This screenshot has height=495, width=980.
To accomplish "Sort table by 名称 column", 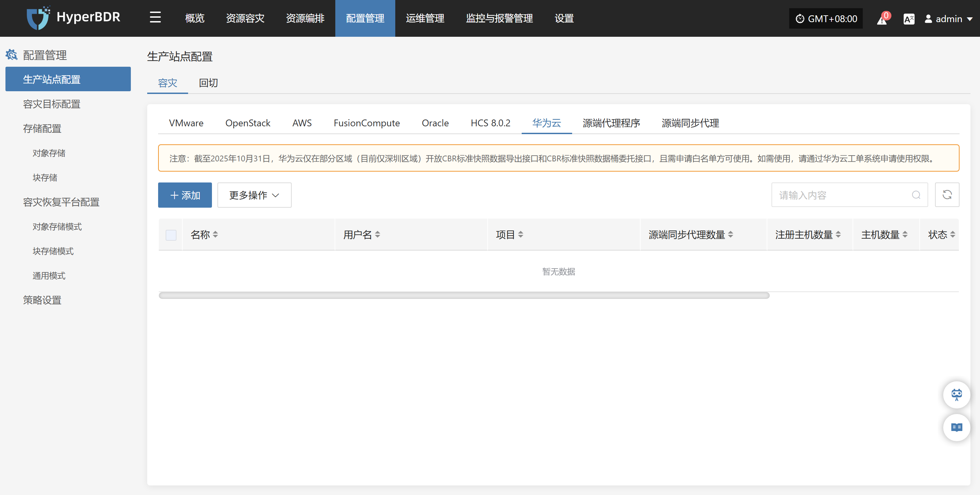I will pyautogui.click(x=215, y=235).
